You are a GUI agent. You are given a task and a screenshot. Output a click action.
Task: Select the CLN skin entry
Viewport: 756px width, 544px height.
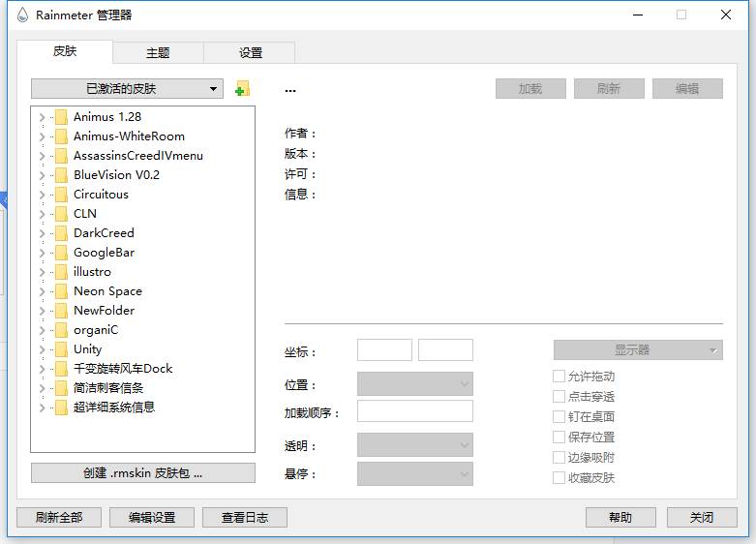pyautogui.click(x=85, y=214)
